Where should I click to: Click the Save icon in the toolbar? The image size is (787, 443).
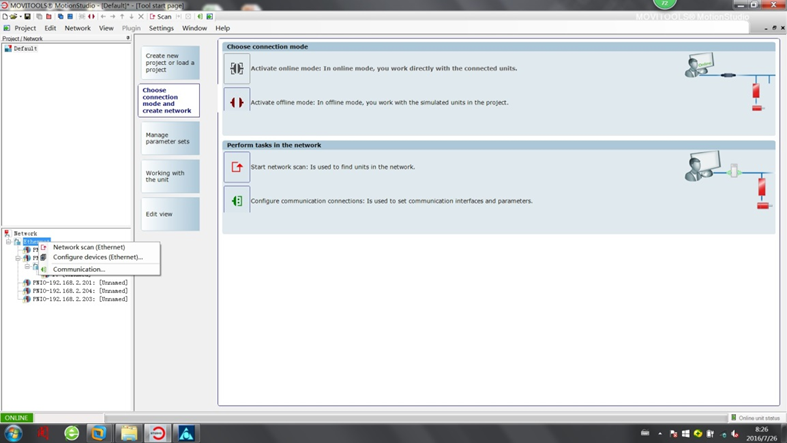28,17
